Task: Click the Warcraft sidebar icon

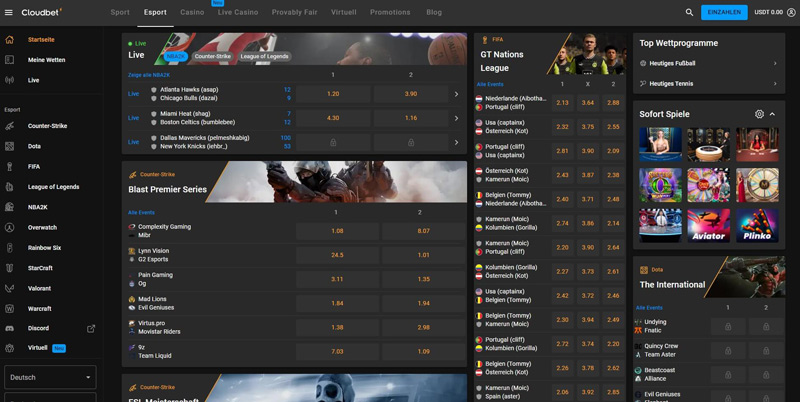Action: pos(9,309)
